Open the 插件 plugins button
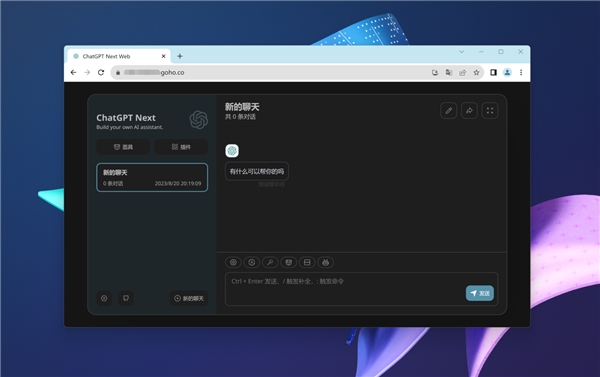The height and width of the screenshot is (377, 600). click(x=181, y=147)
